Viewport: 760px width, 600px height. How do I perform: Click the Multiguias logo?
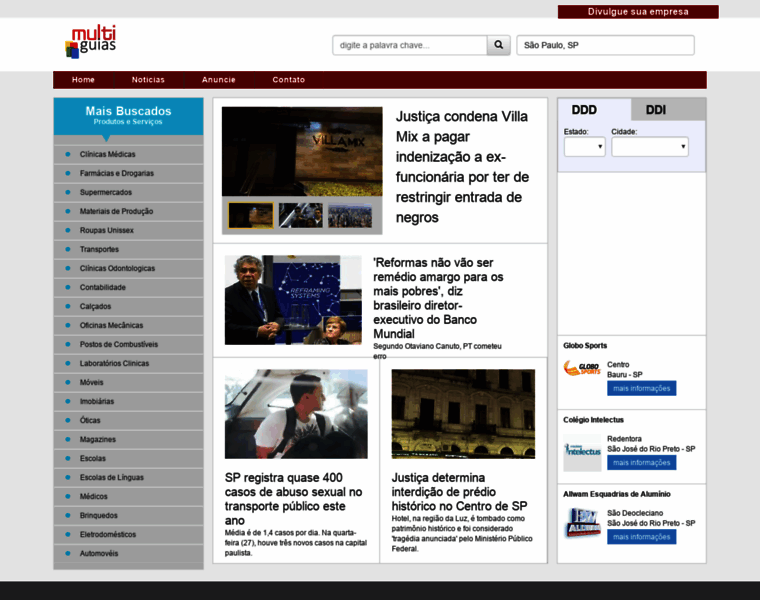coord(91,42)
